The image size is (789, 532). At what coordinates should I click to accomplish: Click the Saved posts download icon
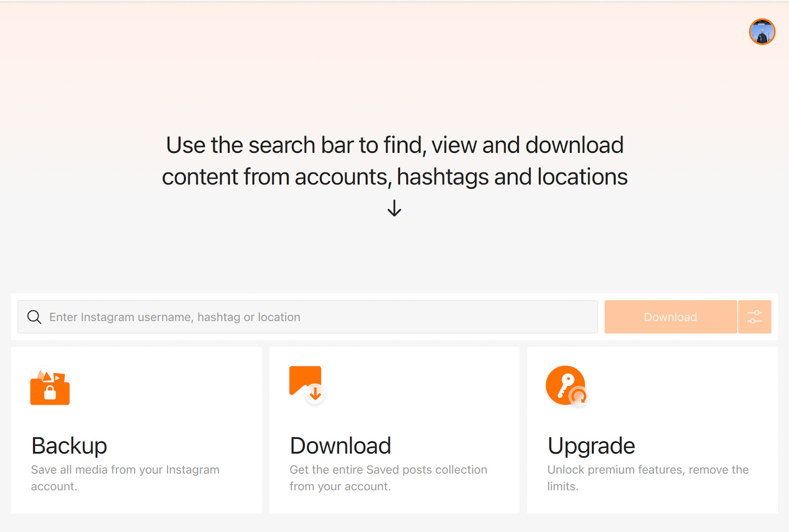click(x=307, y=385)
